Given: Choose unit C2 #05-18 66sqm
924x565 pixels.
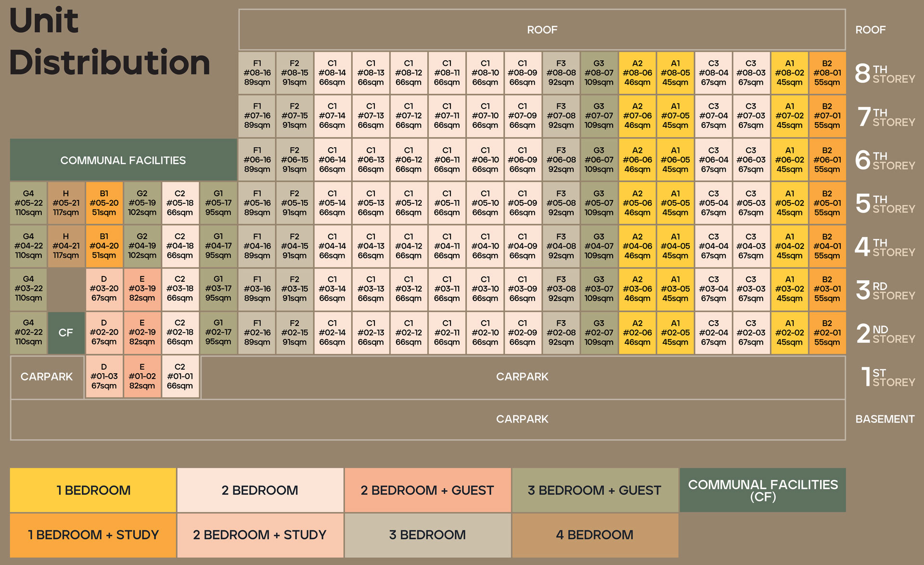Looking at the screenshot, I should point(180,203).
